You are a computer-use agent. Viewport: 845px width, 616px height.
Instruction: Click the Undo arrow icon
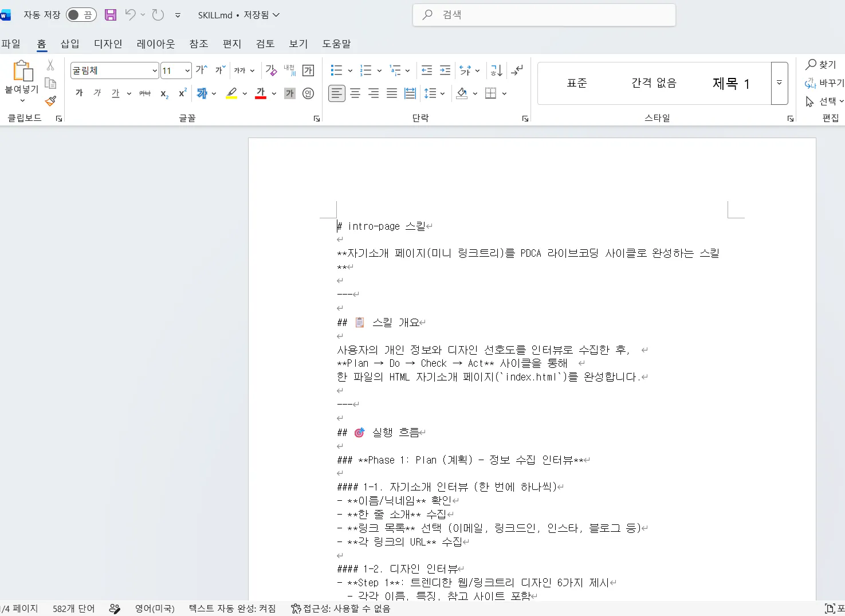click(131, 15)
